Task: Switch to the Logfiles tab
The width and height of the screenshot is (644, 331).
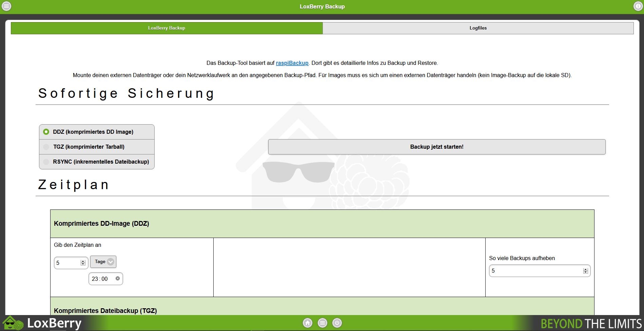Action: tap(478, 28)
